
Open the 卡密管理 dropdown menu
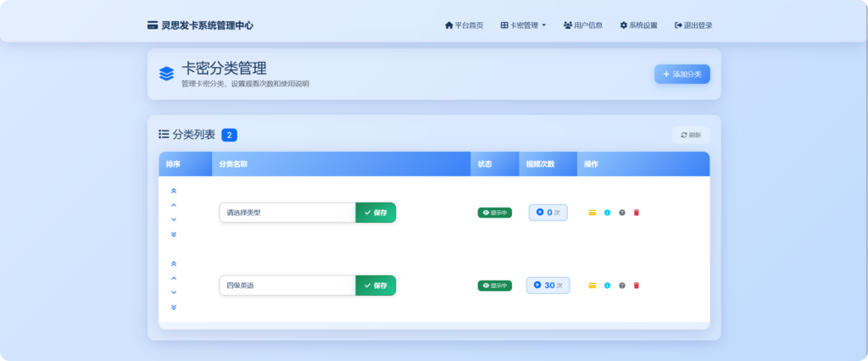click(523, 25)
